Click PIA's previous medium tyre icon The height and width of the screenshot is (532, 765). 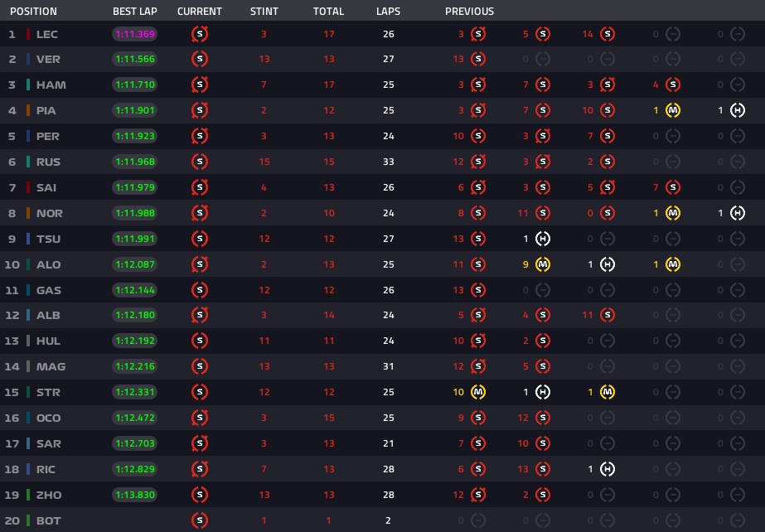673,110
